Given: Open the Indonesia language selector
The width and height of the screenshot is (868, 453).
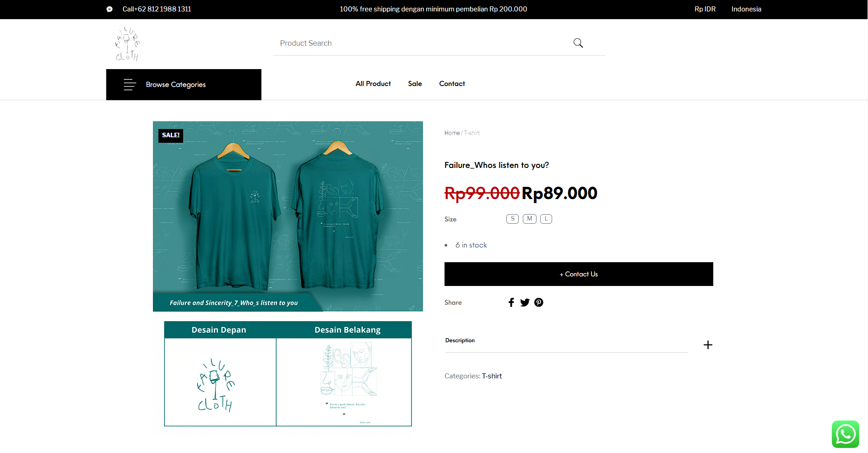Looking at the screenshot, I should click(x=746, y=9).
